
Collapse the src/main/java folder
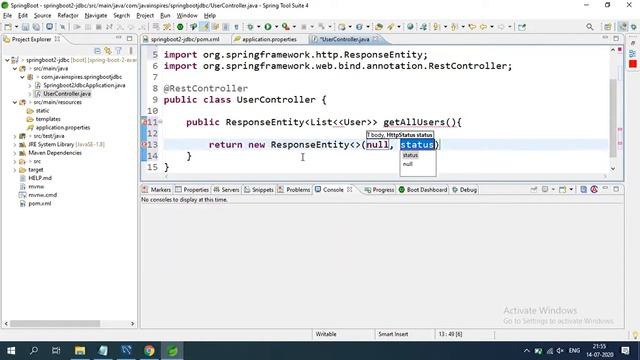tap(15, 69)
